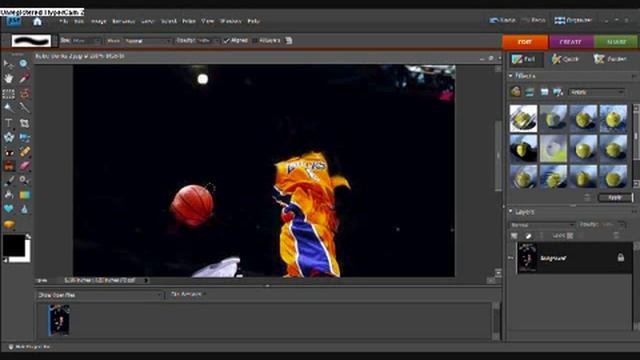Select the Straighten tool
The height and width of the screenshot is (360, 640).
coord(24,137)
